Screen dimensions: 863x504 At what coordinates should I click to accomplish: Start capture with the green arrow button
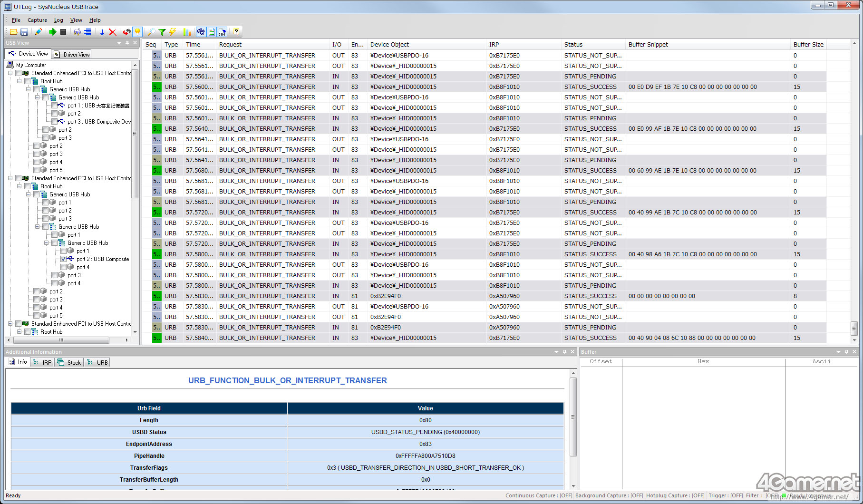click(x=52, y=32)
